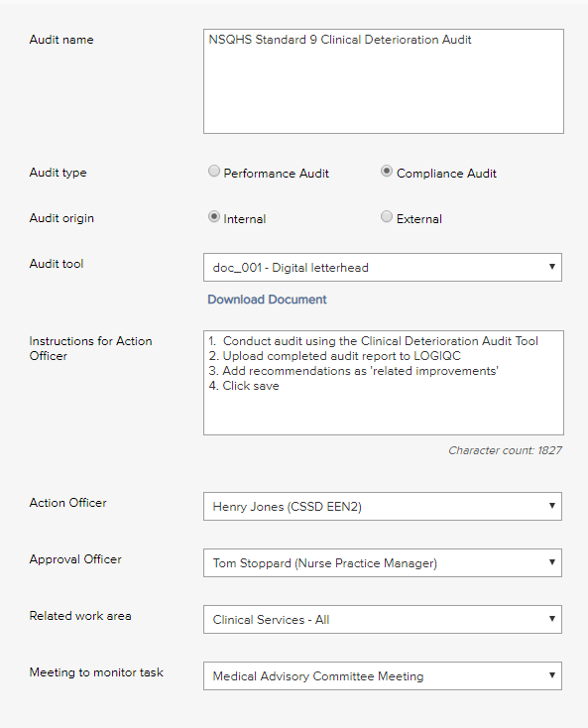Click the Audit type label
The width and height of the screenshot is (588, 728).
point(59,173)
